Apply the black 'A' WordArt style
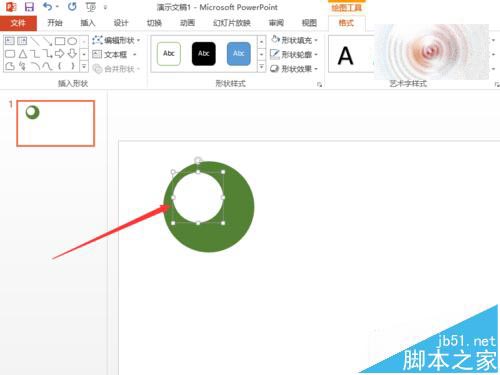 pos(345,55)
